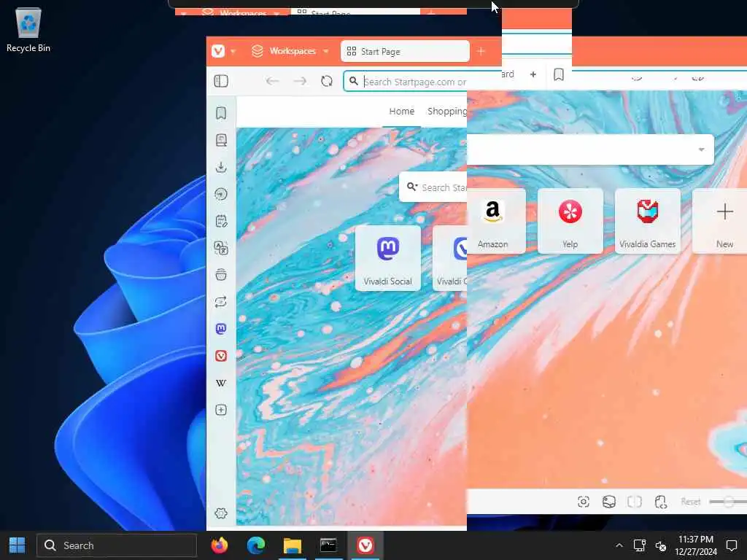Adjust the status bar zoom slider
The image size is (747, 560).
pyautogui.click(x=727, y=502)
